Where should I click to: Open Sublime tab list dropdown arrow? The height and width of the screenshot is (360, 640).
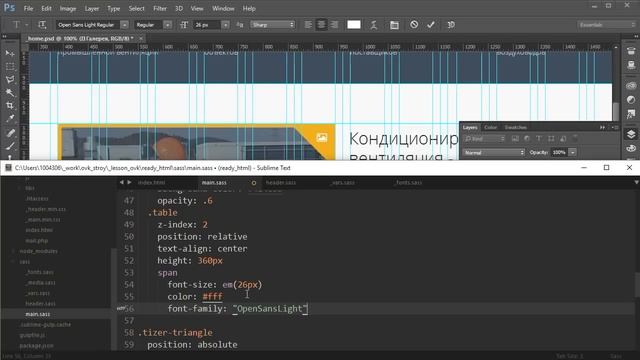[636, 182]
